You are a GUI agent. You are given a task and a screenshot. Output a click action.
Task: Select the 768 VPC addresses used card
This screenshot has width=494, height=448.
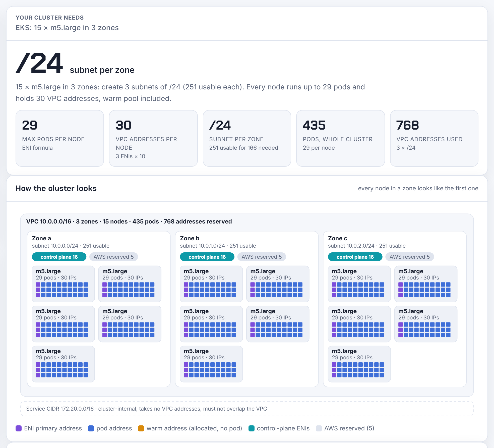(434, 138)
